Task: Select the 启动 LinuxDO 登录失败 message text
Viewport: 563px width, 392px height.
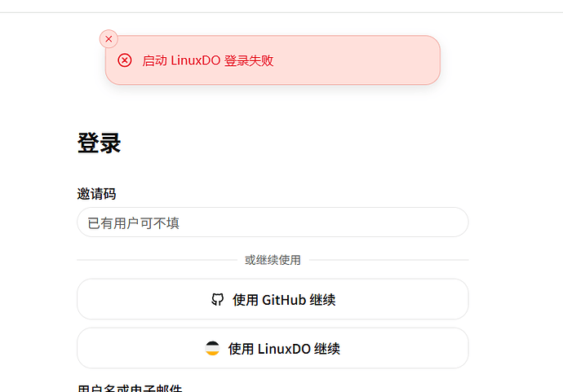Action: 208,60
